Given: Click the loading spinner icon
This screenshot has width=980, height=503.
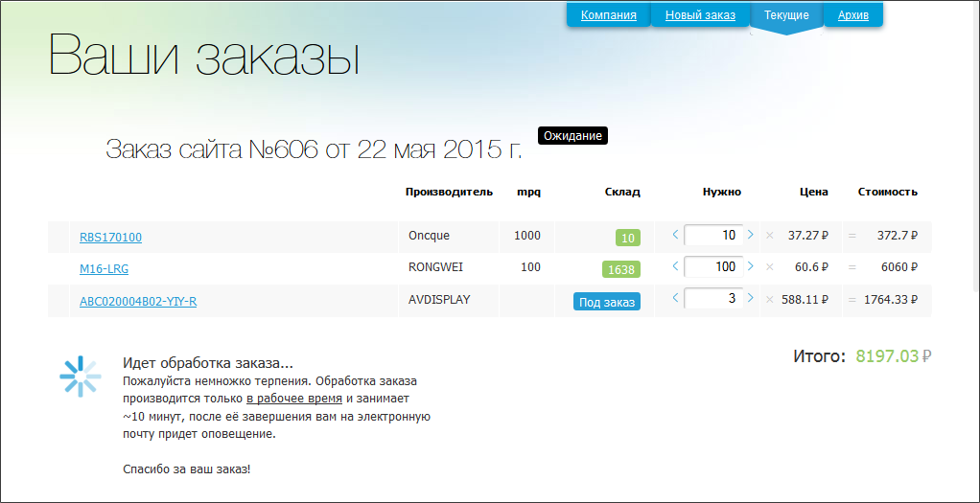Looking at the screenshot, I should click(80, 377).
